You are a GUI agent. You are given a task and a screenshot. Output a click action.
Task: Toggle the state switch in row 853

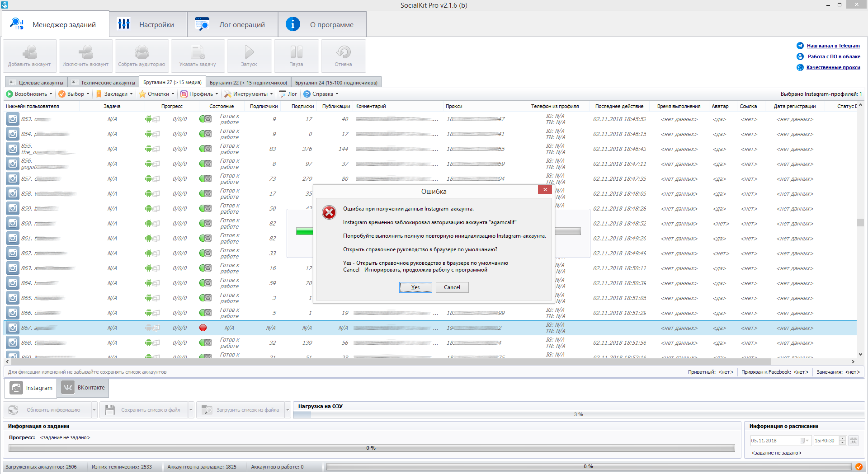click(205, 119)
